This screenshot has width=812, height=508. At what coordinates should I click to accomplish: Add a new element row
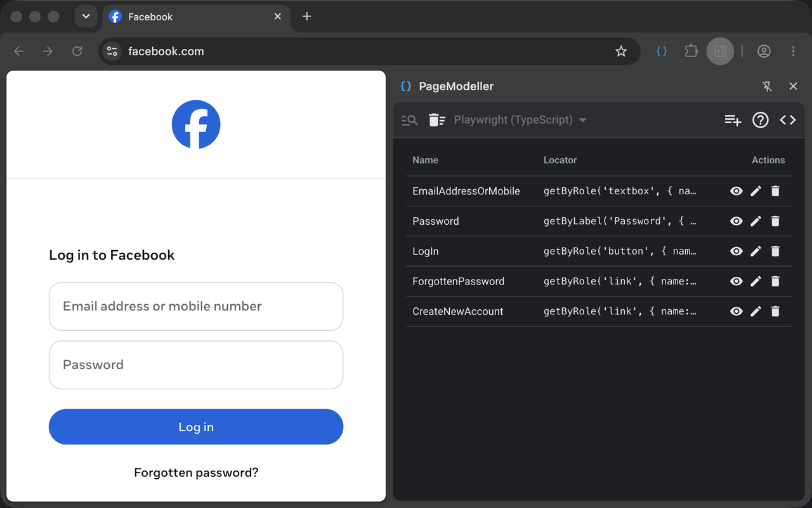pyautogui.click(x=733, y=120)
